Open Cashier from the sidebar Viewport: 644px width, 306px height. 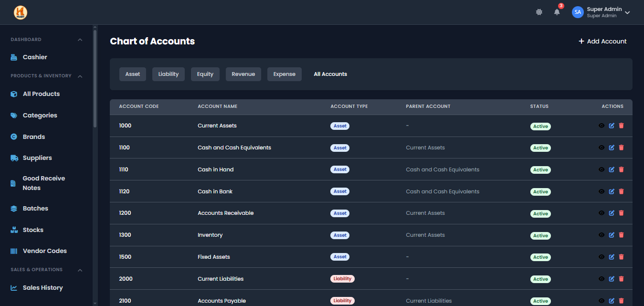tap(35, 57)
